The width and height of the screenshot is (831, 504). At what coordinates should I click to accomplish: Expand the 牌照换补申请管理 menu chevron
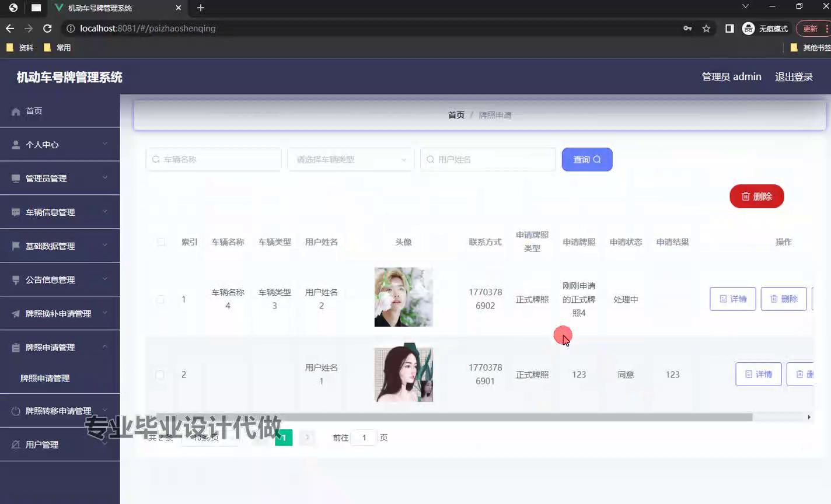(x=105, y=313)
